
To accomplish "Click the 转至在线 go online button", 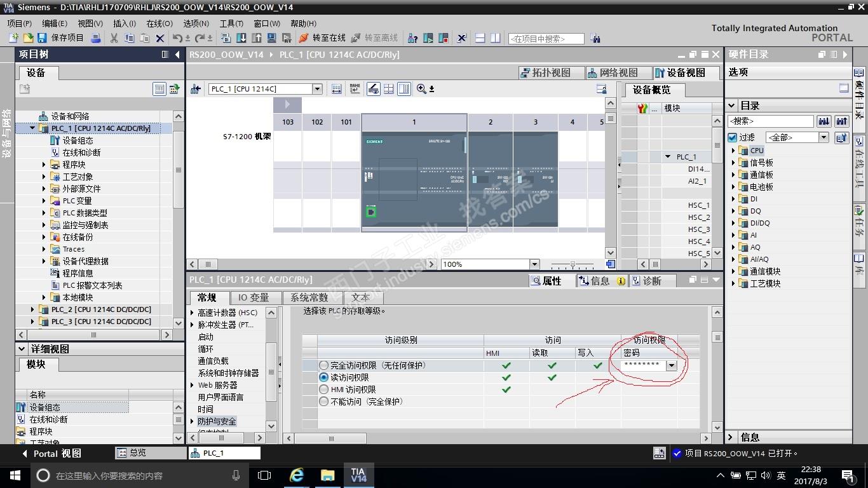I will (x=322, y=38).
